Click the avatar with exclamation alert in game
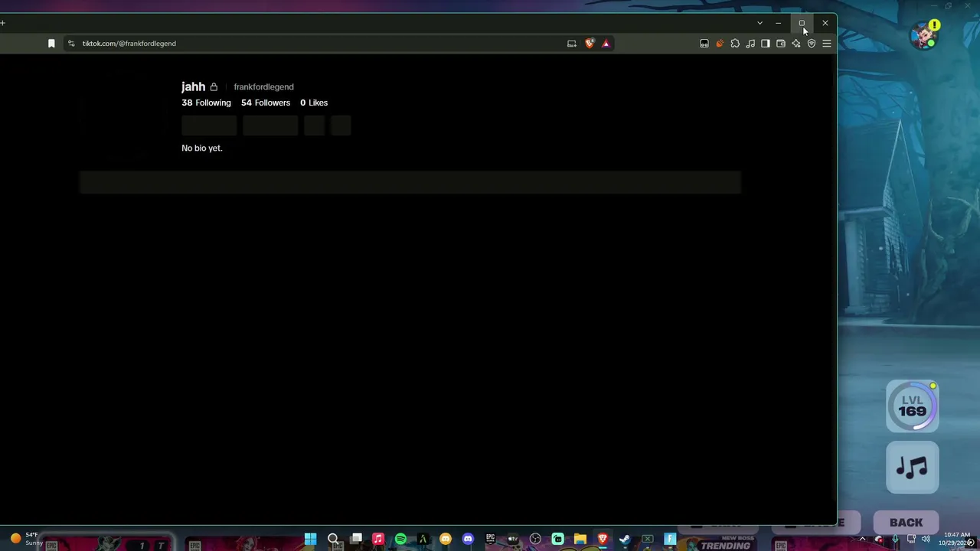The width and height of the screenshot is (980, 551). (x=925, y=34)
